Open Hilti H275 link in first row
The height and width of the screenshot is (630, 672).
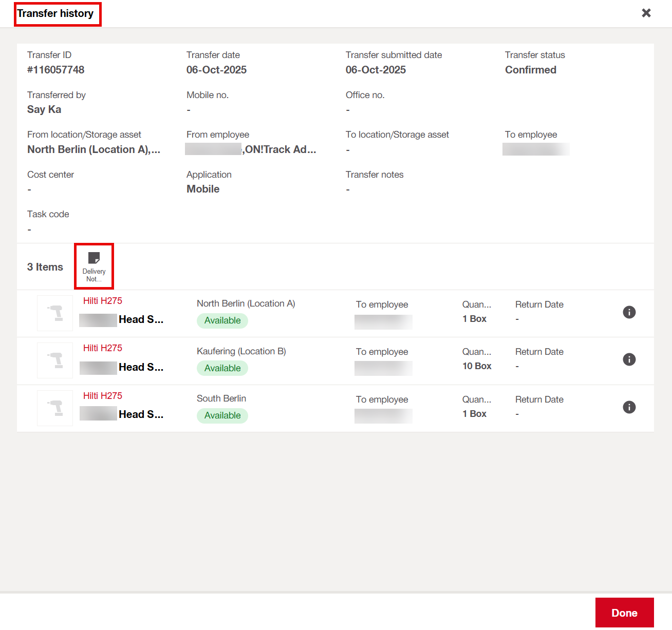(x=103, y=301)
